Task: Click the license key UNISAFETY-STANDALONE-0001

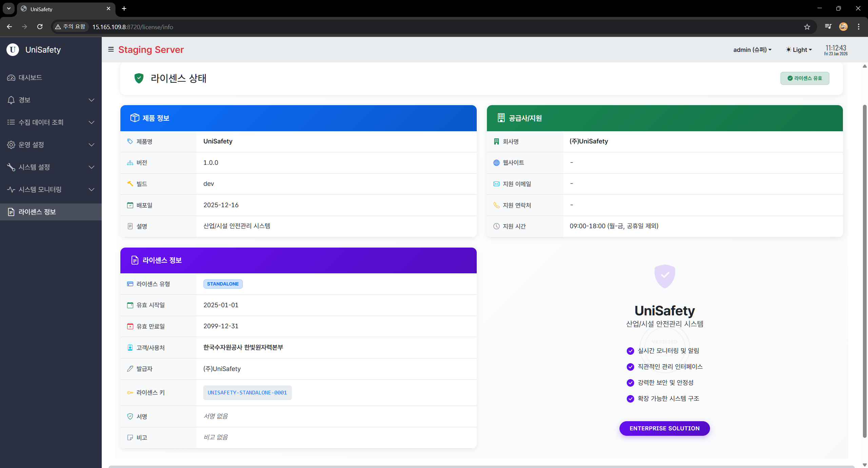Action: pos(247,393)
